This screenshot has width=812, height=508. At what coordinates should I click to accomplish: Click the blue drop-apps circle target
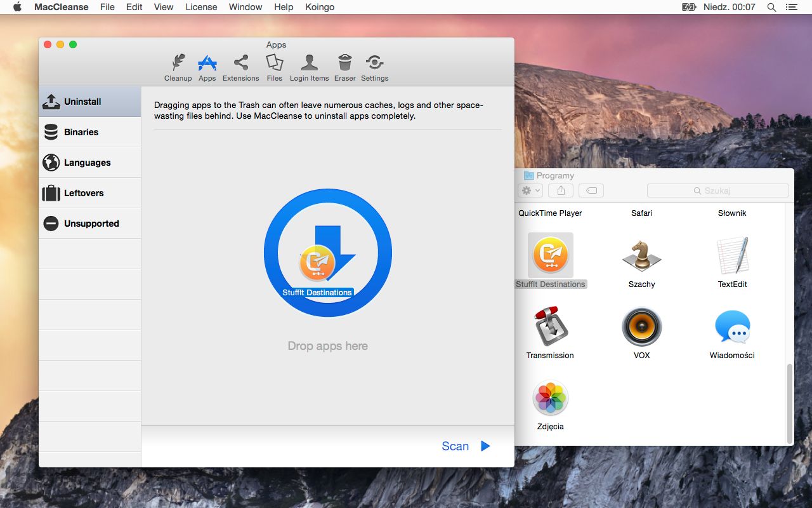pos(328,253)
